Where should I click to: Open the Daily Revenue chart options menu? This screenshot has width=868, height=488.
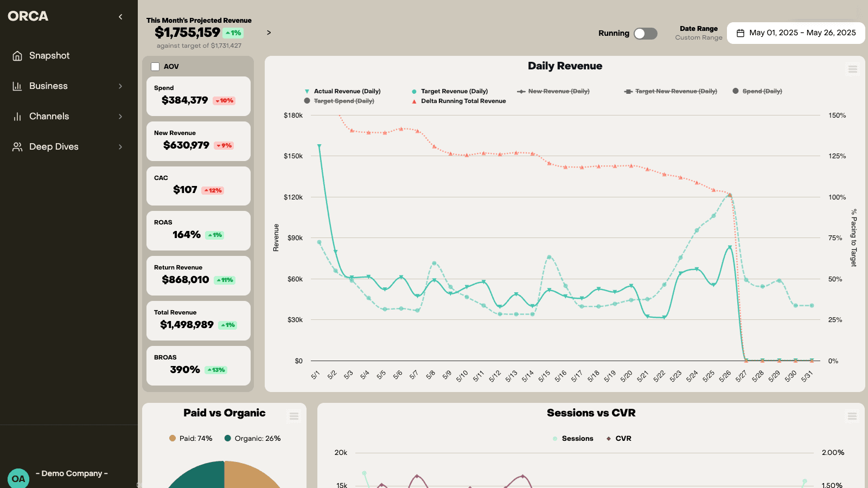pos(852,69)
